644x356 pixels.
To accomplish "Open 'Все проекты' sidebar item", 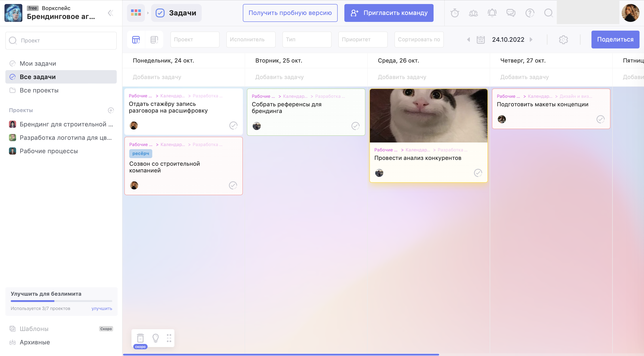I will [x=39, y=90].
